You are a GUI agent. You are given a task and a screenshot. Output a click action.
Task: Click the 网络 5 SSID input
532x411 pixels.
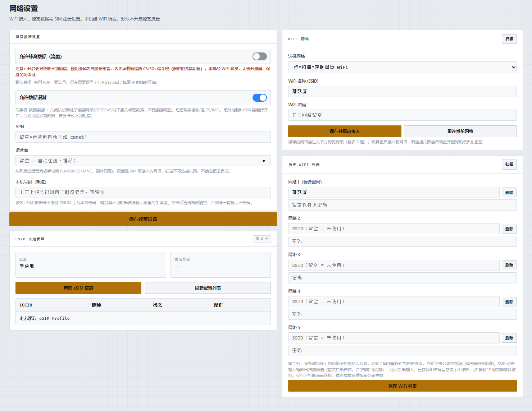coord(394,338)
